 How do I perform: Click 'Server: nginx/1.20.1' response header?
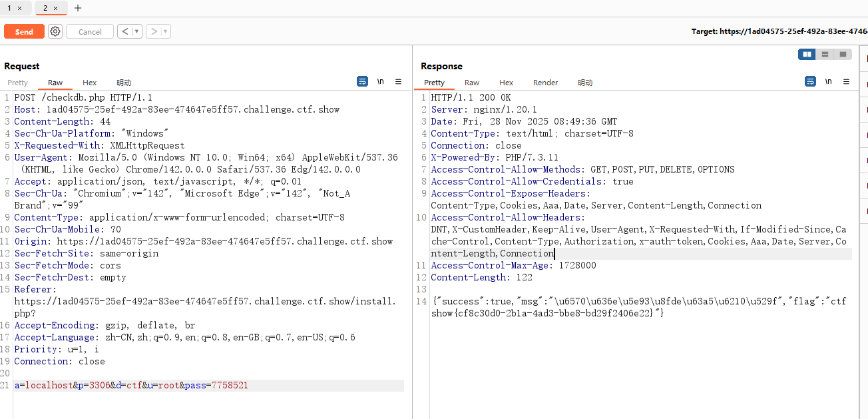484,109
